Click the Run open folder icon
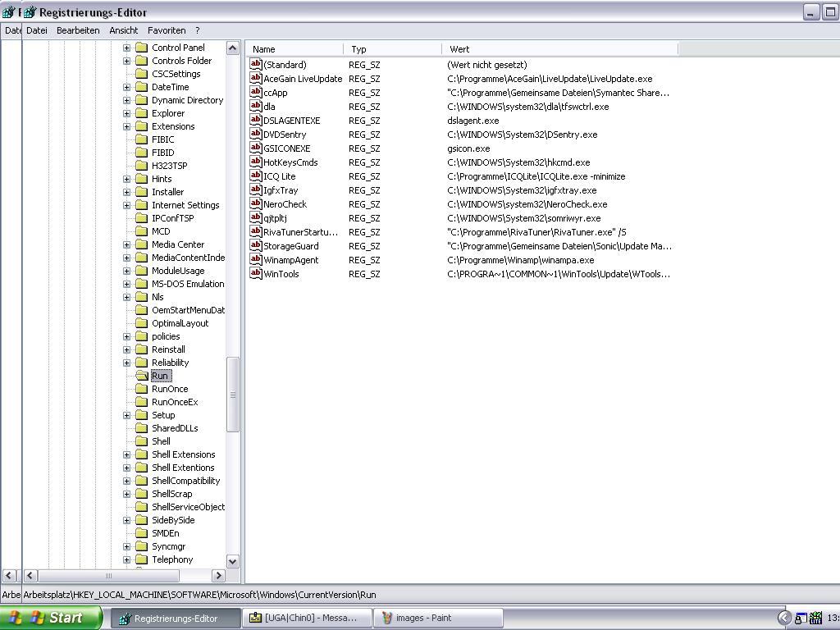The image size is (840, 630). click(141, 376)
